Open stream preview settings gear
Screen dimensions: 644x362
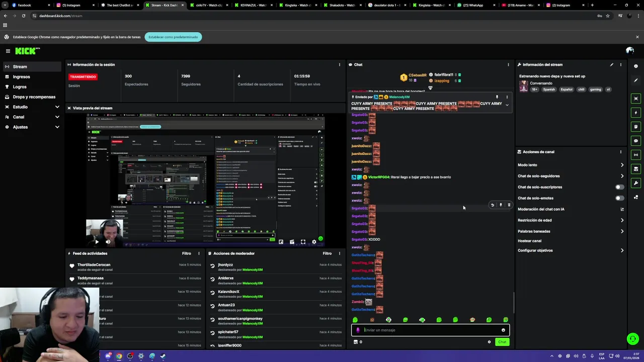coord(314,242)
